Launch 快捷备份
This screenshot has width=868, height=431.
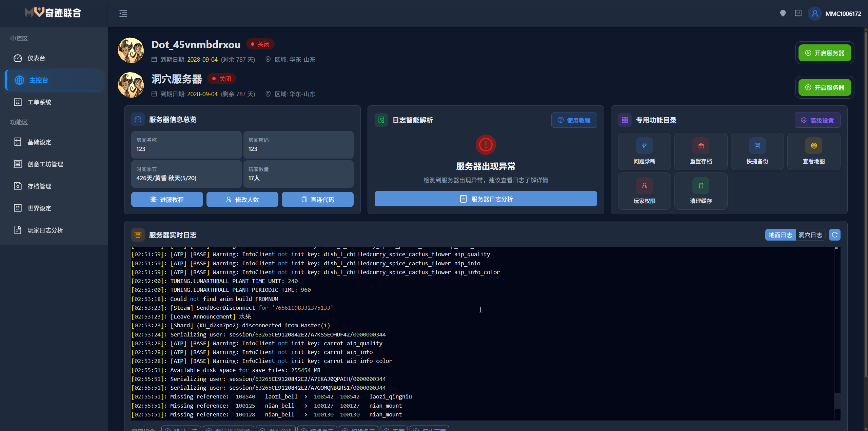[x=757, y=151]
